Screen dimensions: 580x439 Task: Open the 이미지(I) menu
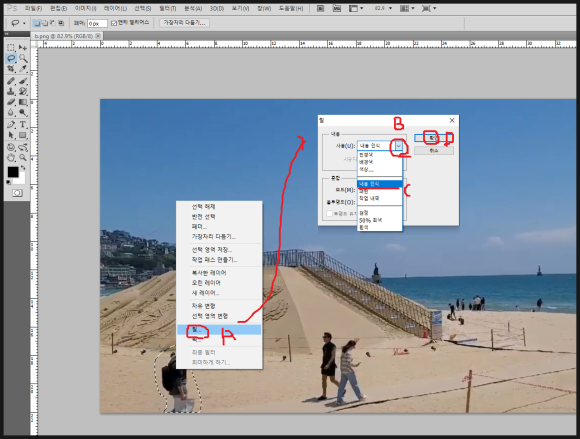click(x=85, y=8)
